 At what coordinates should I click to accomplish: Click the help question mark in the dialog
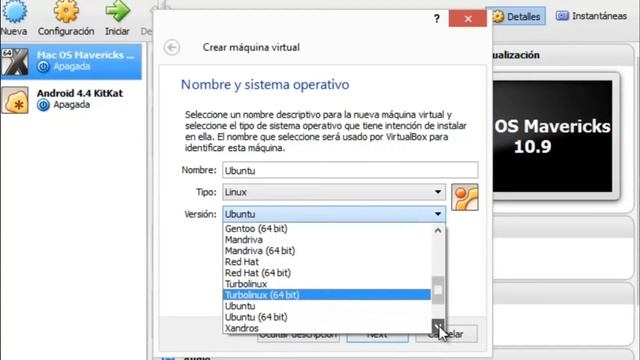tap(437, 18)
